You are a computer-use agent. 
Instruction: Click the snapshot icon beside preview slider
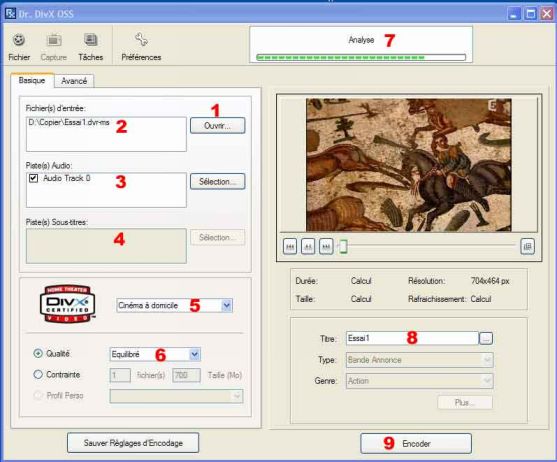tap(528, 246)
